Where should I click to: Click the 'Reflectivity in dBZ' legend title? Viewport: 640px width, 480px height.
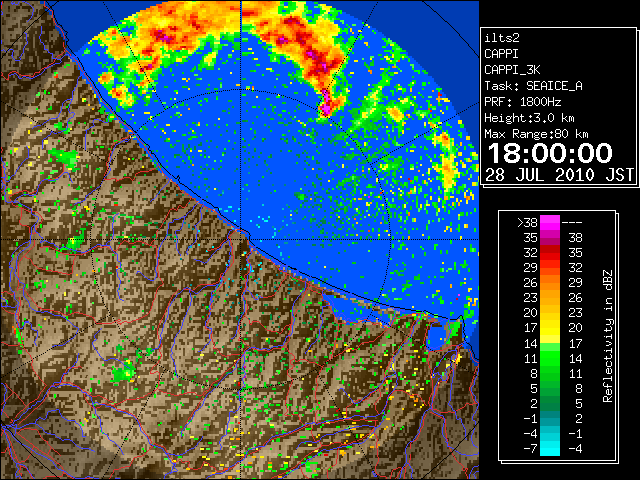(608, 336)
